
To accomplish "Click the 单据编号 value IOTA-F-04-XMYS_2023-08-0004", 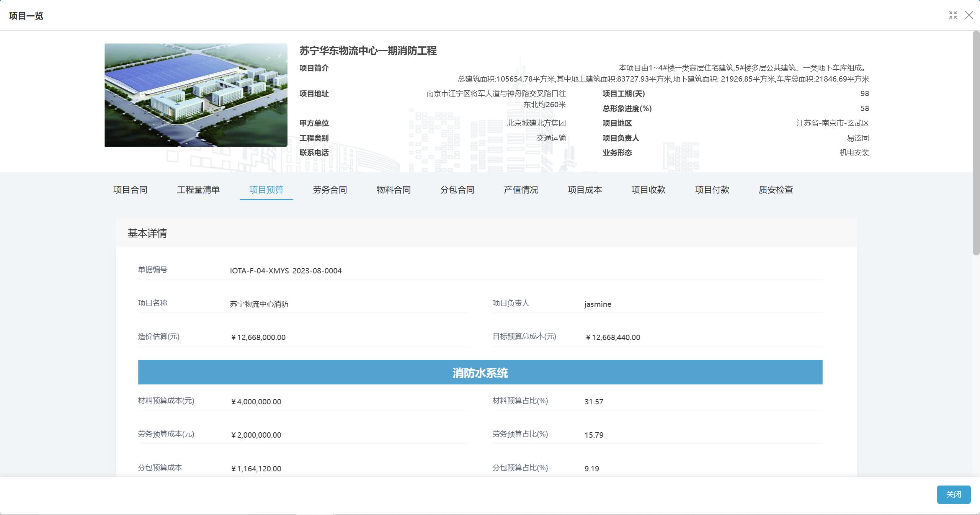I will pyautogui.click(x=286, y=271).
